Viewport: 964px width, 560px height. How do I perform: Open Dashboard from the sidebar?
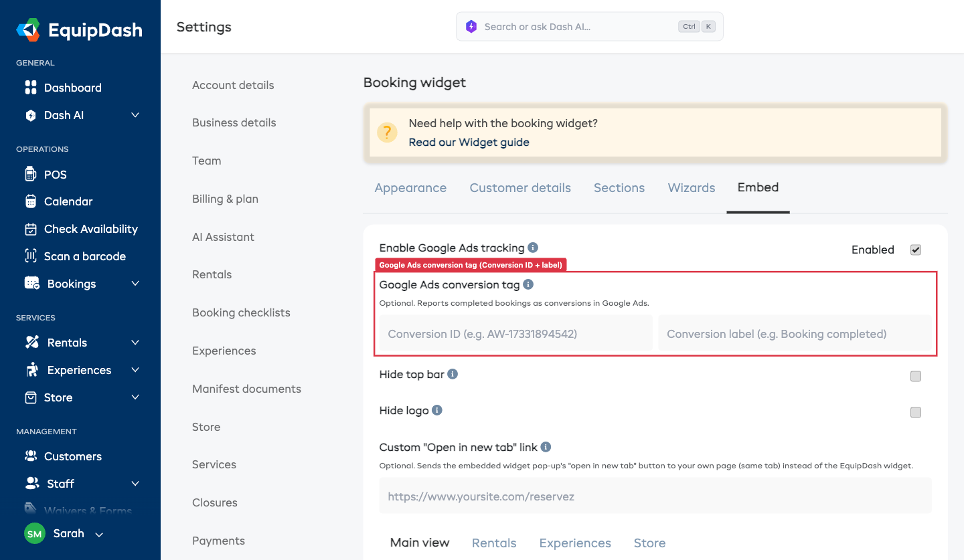click(x=72, y=88)
